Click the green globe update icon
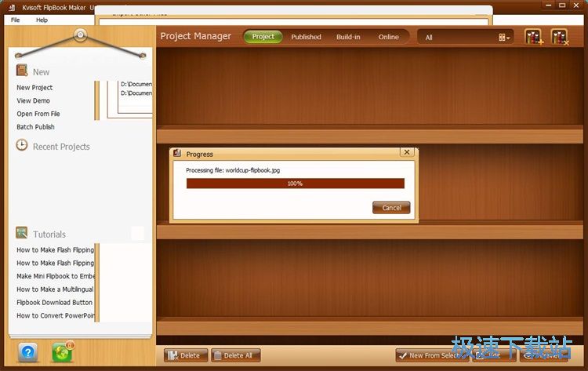This screenshot has height=371, width=588. click(62, 352)
